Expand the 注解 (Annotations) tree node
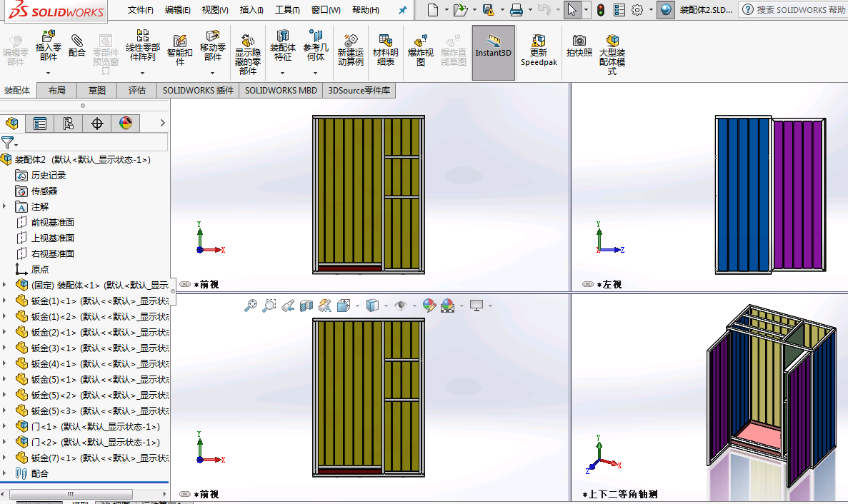This screenshot has width=848, height=504. point(4,206)
